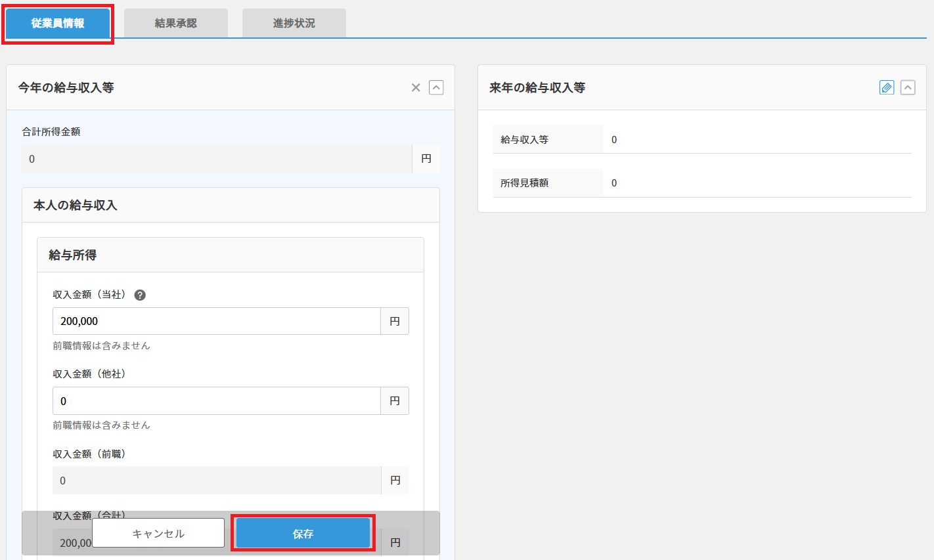Click into the 収入金額（他社） input field
This screenshot has height=560, width=934.
click(x=217, y=401)
